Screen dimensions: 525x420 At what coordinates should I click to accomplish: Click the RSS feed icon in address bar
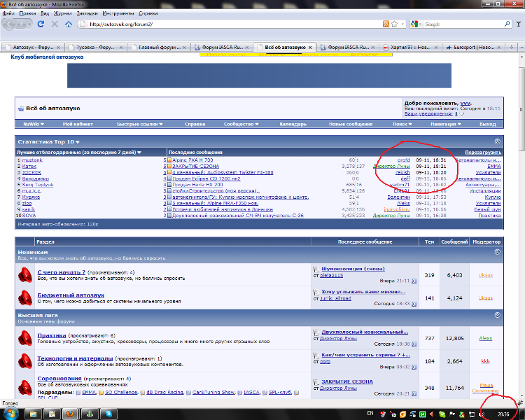click(x=386, y=24)
